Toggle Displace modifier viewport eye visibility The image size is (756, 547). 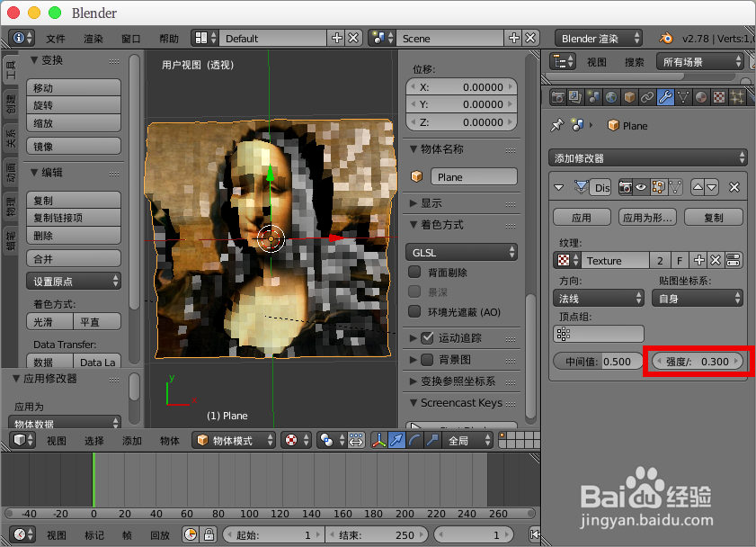pyautogui.click(x=641, y=187)
